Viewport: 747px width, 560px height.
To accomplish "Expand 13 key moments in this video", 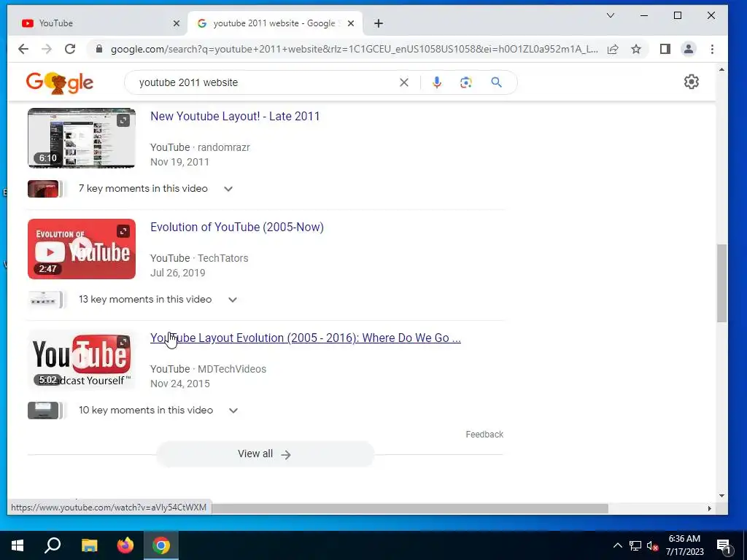I will [233, 300].
